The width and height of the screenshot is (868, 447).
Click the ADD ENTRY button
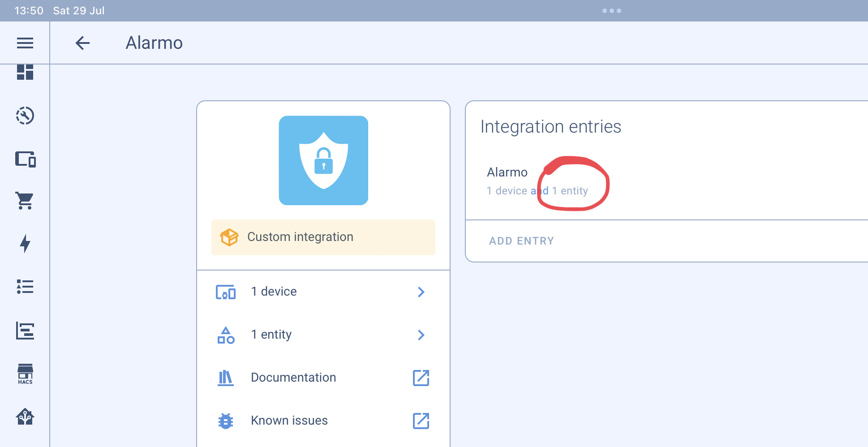pos(521,241)
